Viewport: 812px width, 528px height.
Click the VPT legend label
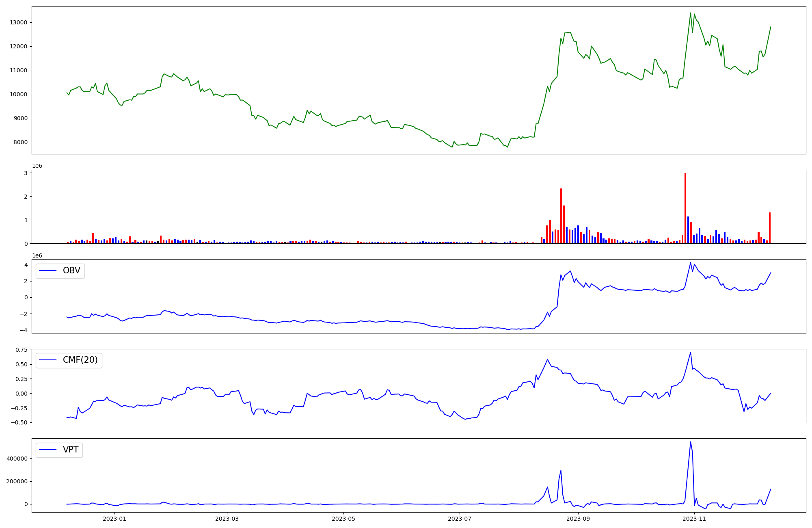pos(71,450)
